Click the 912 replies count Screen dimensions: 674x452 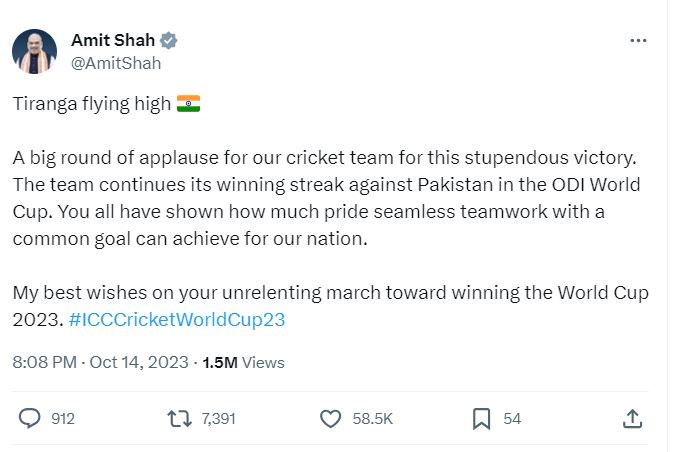click(63, 419)
